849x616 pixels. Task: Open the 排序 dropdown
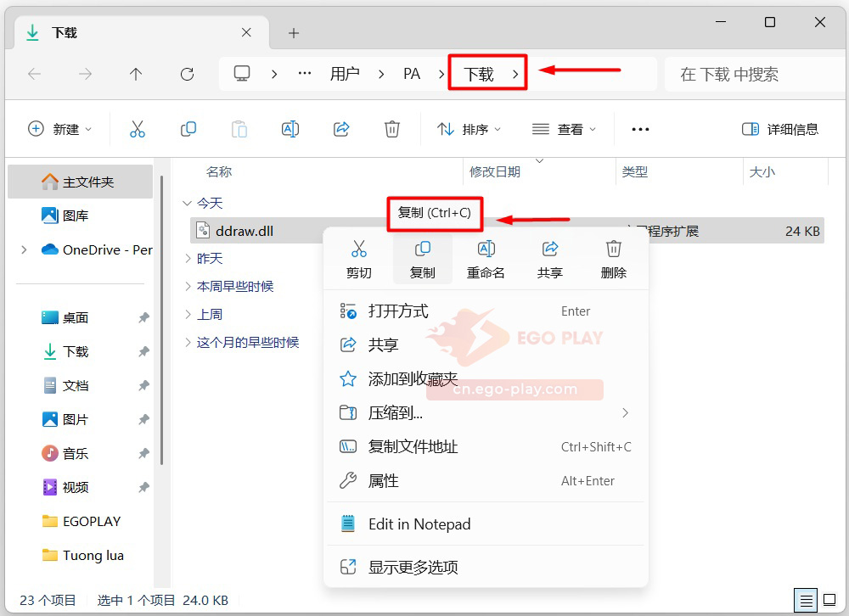point(469,129)
